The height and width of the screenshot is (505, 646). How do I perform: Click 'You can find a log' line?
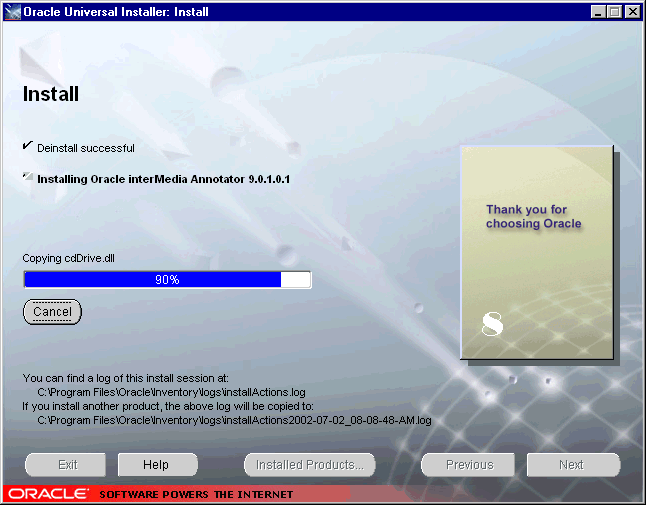tap(125, 378)
